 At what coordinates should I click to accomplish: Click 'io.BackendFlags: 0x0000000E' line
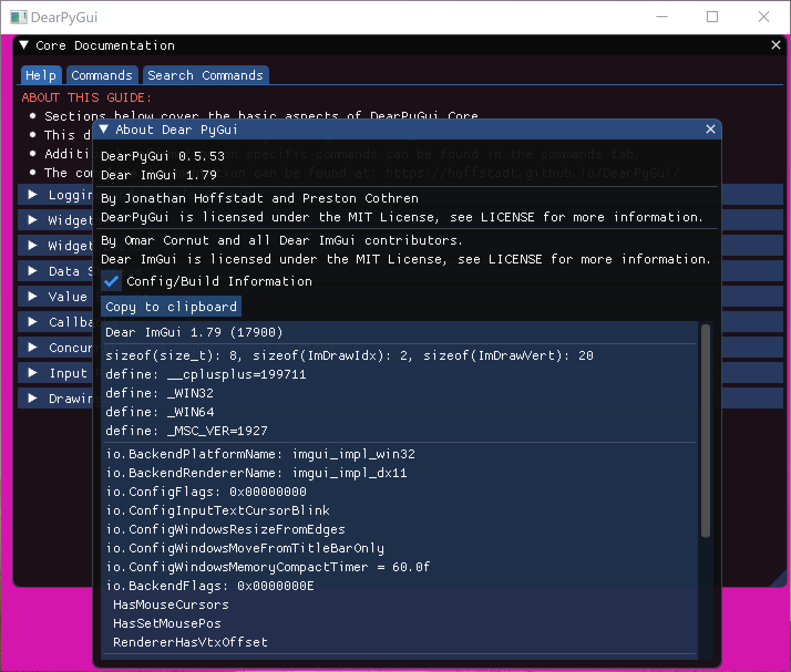tap(210, 586)
